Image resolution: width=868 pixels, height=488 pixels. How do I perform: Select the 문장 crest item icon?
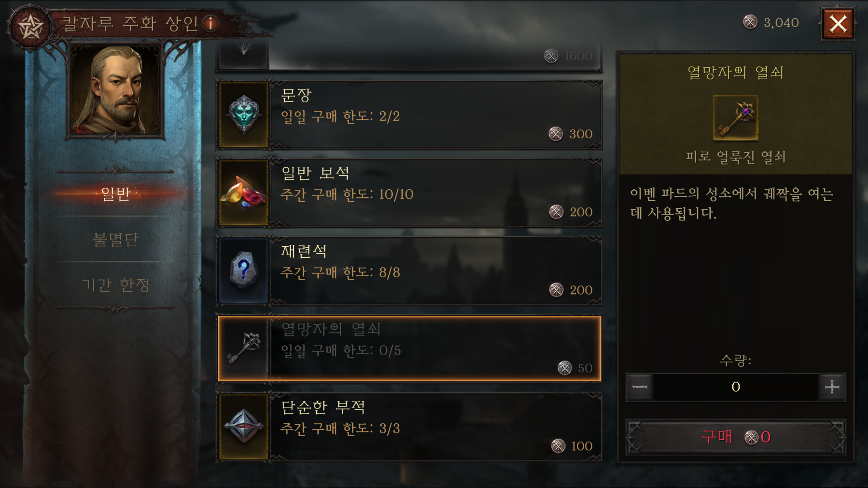[244, 115]
